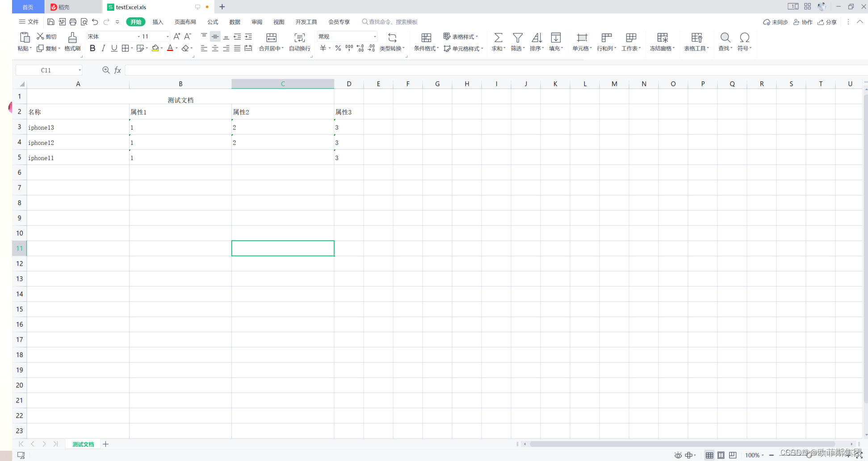Open fill color bucket swatch
The width and height of the screenshot is (868, 461).
coord(155,48)
